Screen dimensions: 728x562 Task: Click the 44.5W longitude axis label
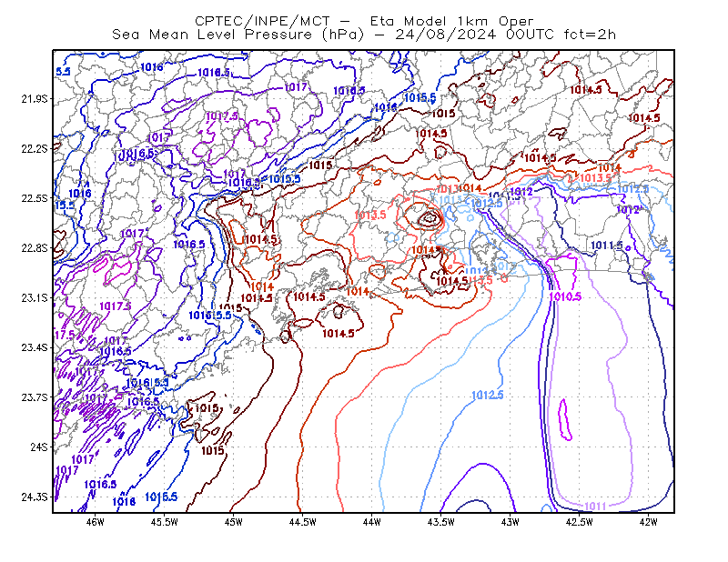(x=303, y=522)
